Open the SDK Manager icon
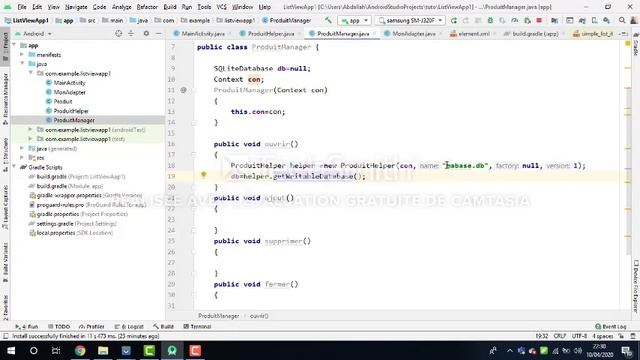640x360 pixels. coord(607,20)
